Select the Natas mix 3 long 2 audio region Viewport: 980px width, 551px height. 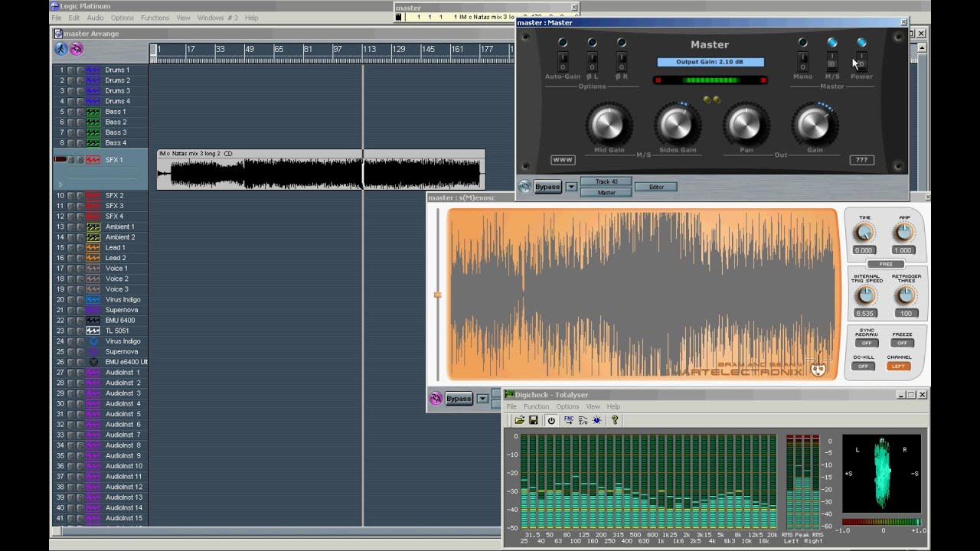(x=321, y=170)
